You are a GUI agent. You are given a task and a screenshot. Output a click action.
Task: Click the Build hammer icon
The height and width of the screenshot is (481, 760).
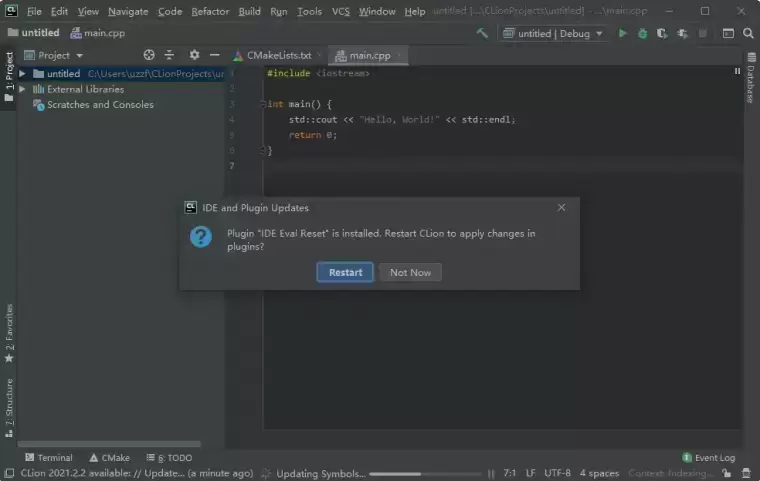[482, 33]
